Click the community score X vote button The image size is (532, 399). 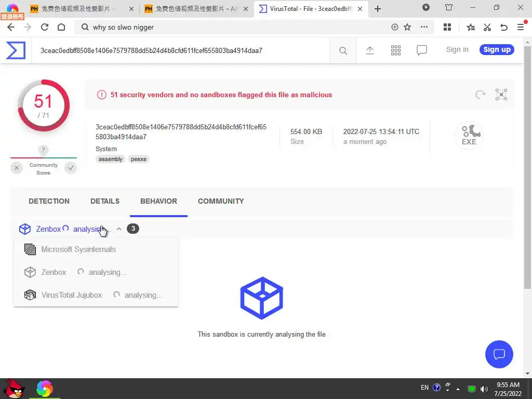point(17,168)
